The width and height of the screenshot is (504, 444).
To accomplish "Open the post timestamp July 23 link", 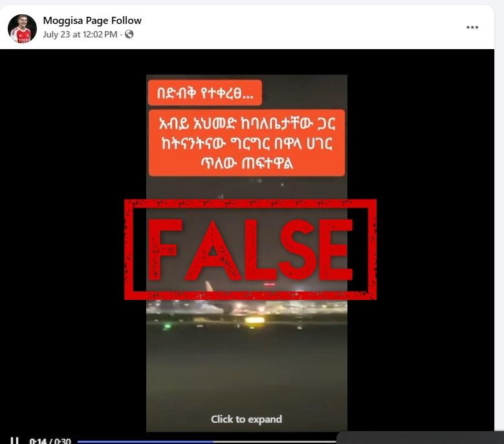I will [x=80, y=34].
